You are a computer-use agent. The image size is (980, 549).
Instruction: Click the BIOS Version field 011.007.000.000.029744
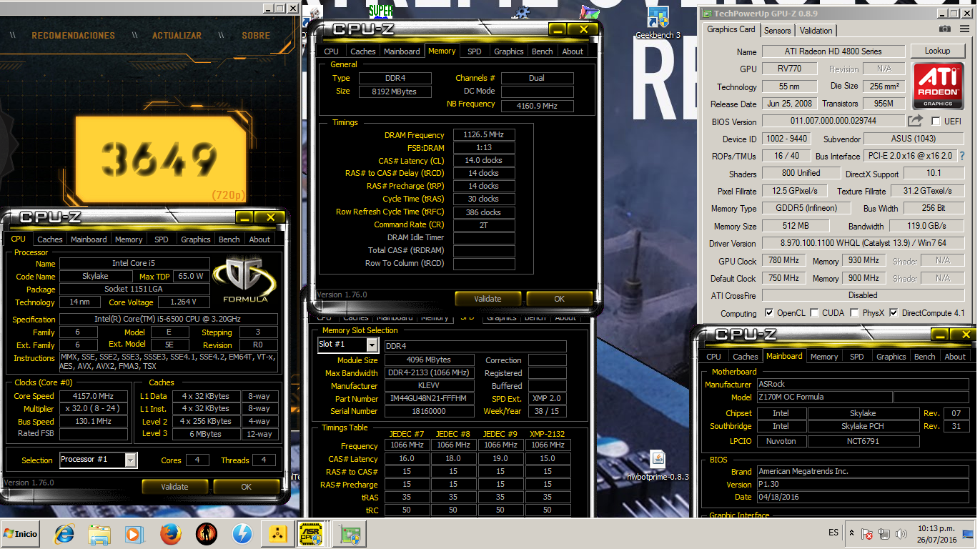[833, 122]
